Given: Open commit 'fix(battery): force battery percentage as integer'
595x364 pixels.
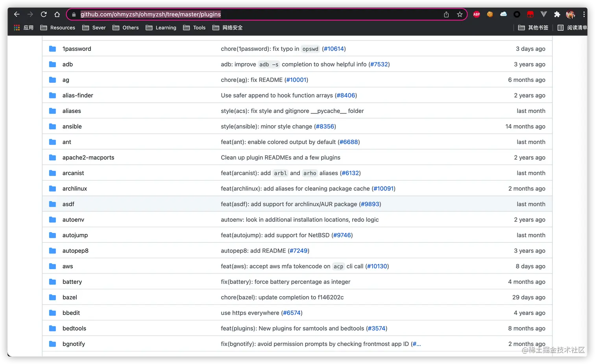Looking at the screenshot, I should tap(286, 282).
